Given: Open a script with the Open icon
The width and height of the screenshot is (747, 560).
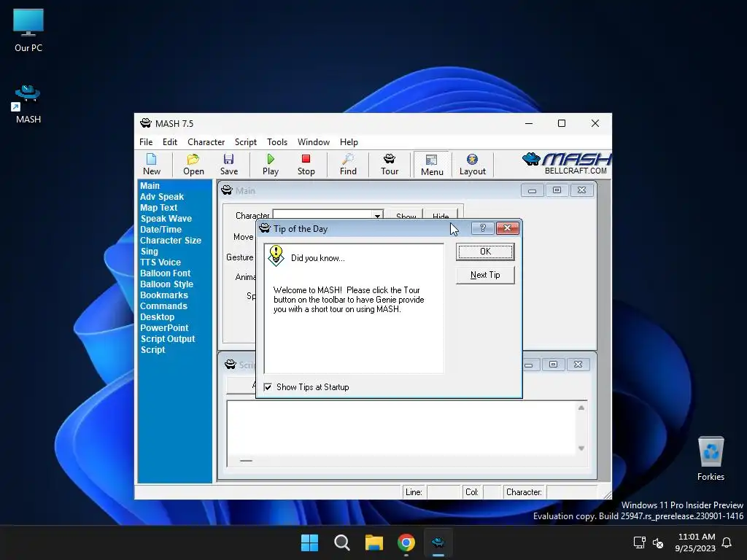Looking at the screenshot, I should [x=193, y=164].
